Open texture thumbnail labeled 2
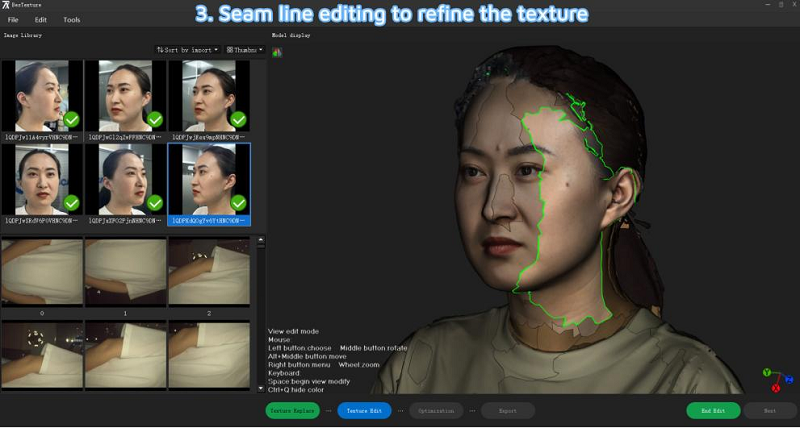Screen dimensions: 800x428 coord(209,271)
